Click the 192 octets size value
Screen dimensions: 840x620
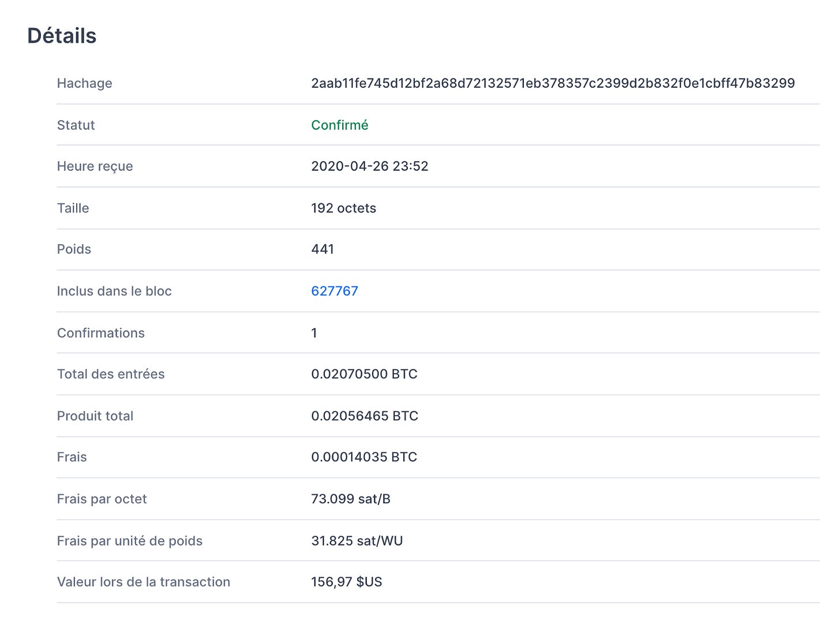pyautogui.click(x=343, y=208)
